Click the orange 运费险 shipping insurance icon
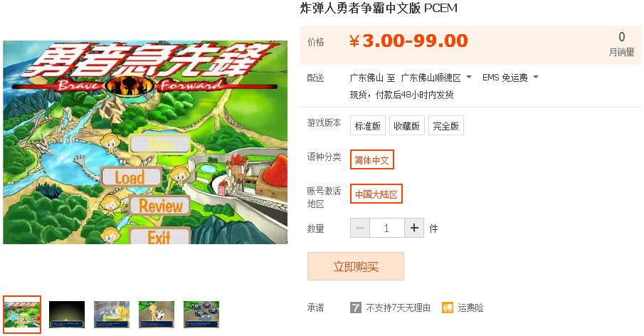Viewport: 644px width, 336px height. pos(448,308)
